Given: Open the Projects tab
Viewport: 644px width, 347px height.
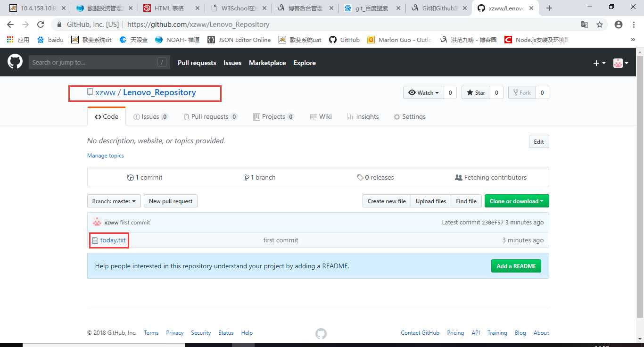Looking at the screenshot, I should tap(273, 116).
